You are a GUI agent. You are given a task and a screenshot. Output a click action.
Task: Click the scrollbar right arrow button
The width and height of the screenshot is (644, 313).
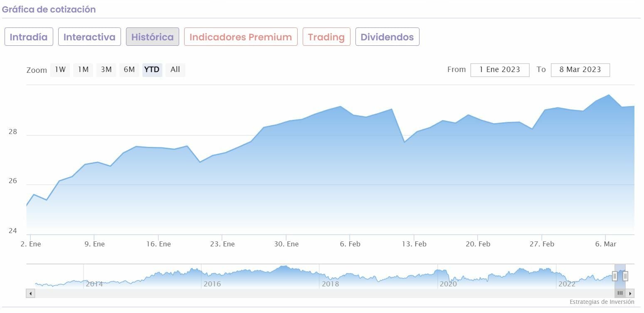tap(630, 293)
